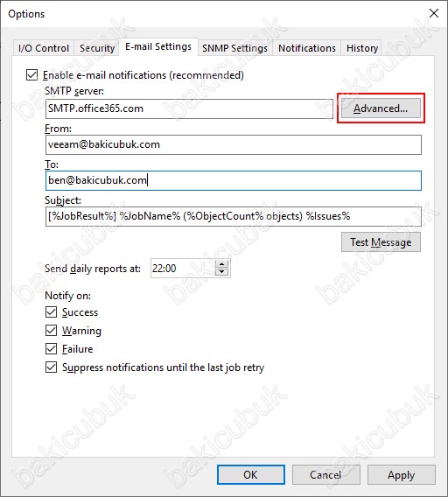
Task: Select the Notifications tab
Action: (306, 48)
